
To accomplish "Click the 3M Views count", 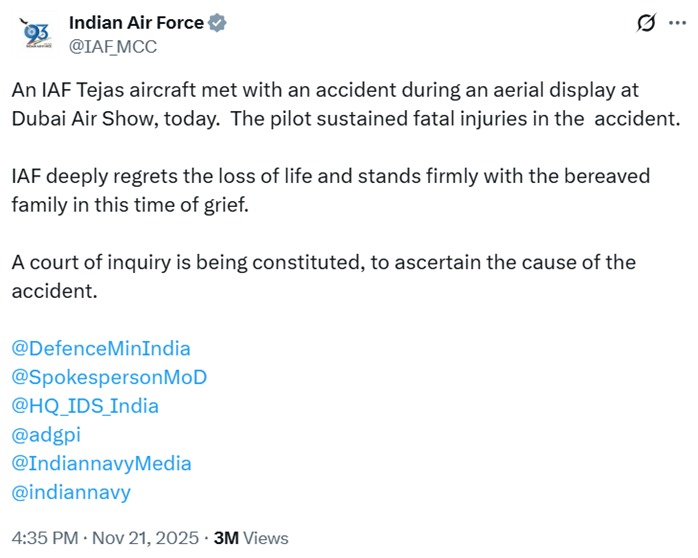I will coord(251,537).
